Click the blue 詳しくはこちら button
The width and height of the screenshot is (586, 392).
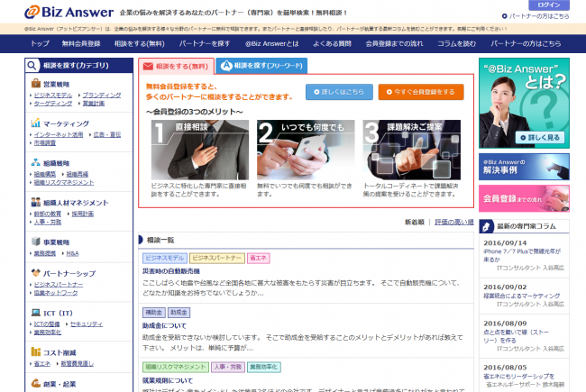point(339,92)
